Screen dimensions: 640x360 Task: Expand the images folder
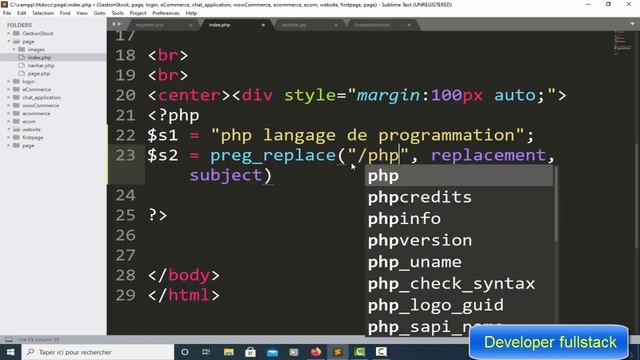pos(14,49)
